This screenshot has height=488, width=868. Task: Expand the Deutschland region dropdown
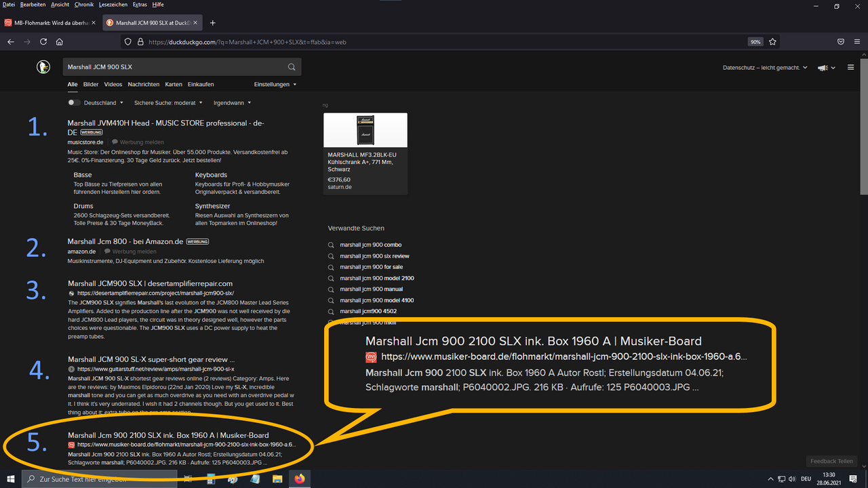pyautogui.click(x=104, y=103)
